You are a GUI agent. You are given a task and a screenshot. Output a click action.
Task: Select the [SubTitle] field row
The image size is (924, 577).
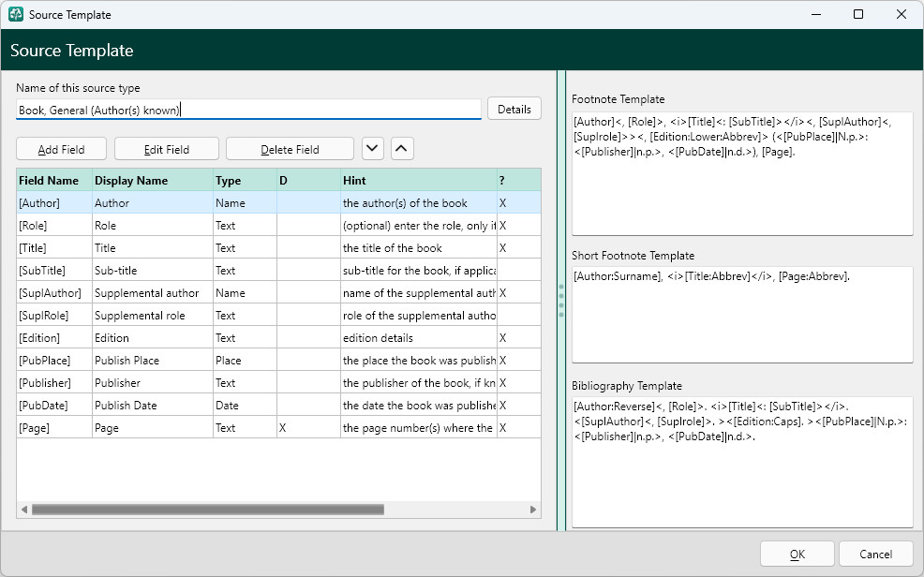278,271
